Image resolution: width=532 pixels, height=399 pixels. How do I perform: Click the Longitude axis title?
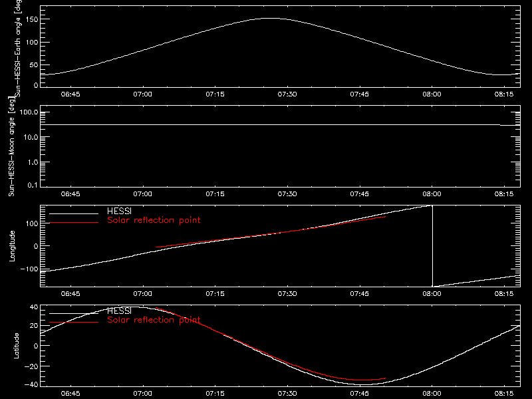click(x=12, y=246)
